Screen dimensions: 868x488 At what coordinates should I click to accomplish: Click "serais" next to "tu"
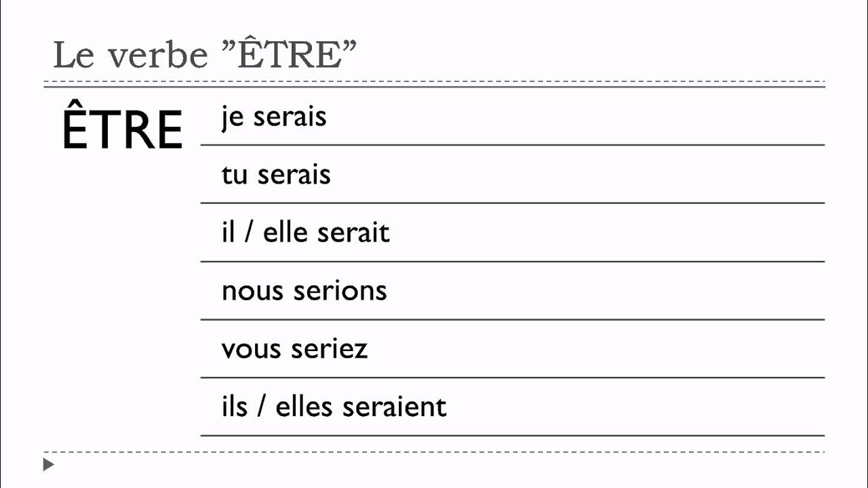click(x=294, y=175)
